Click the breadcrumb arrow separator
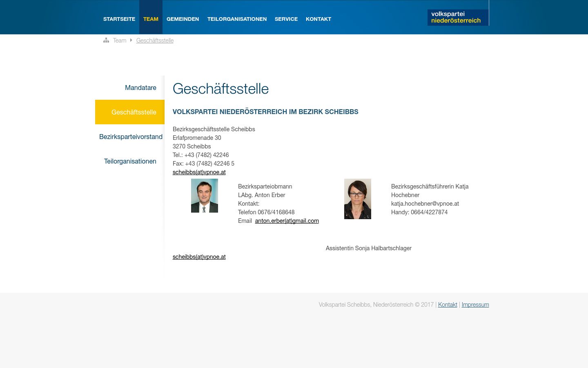 (x=131, y=40)
